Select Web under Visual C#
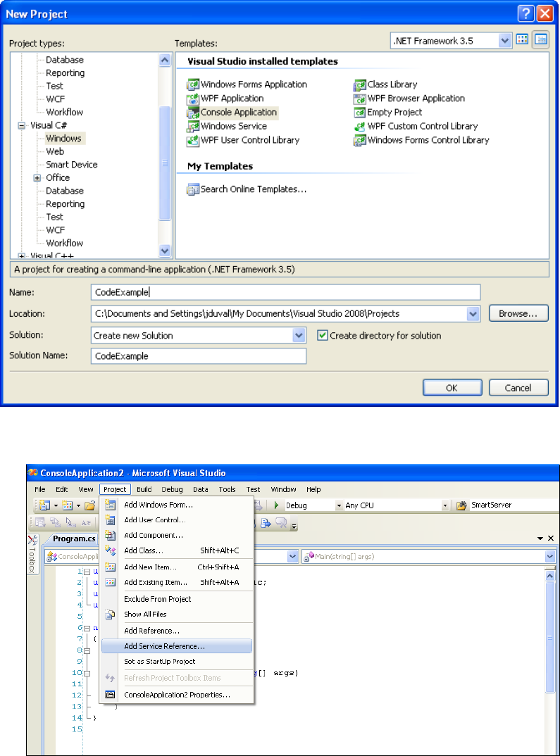Screen dimensions: 560x756 coord(55,151)
